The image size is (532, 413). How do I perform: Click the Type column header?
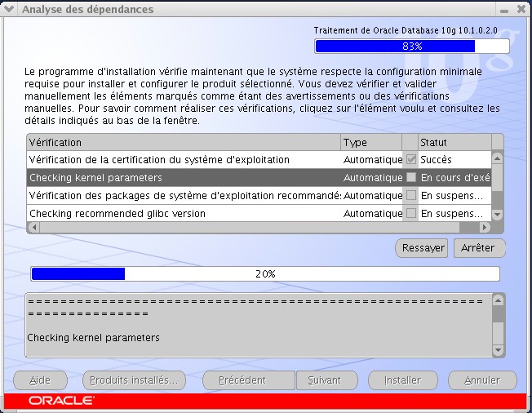[371, 142]
